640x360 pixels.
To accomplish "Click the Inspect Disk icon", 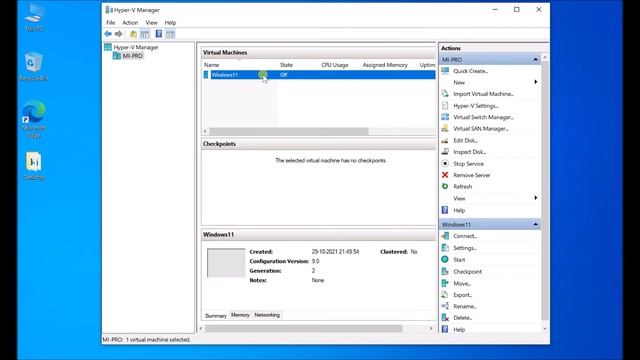I will 445,152.
